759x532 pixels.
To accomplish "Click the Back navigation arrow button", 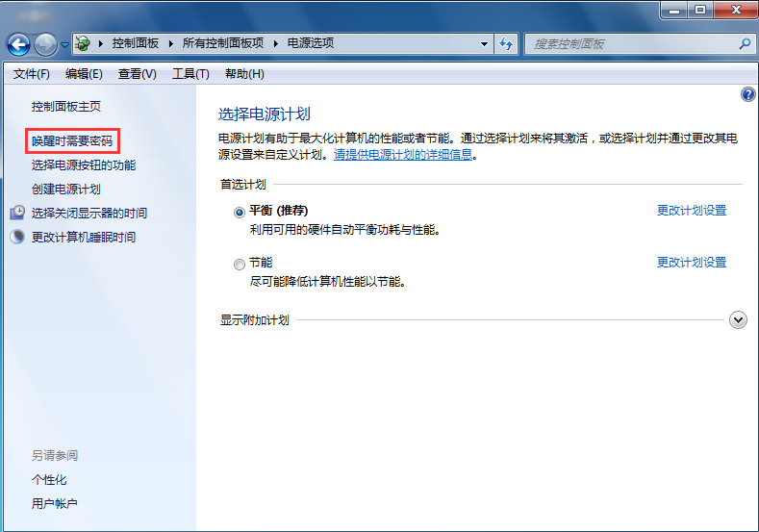I will [x=18, y=44].
